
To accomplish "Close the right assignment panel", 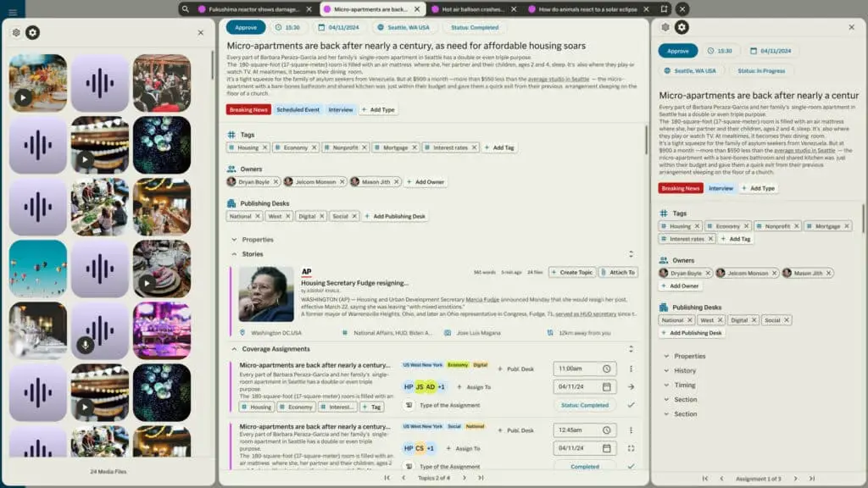I will pyautogui.click(x=851, y=27).
